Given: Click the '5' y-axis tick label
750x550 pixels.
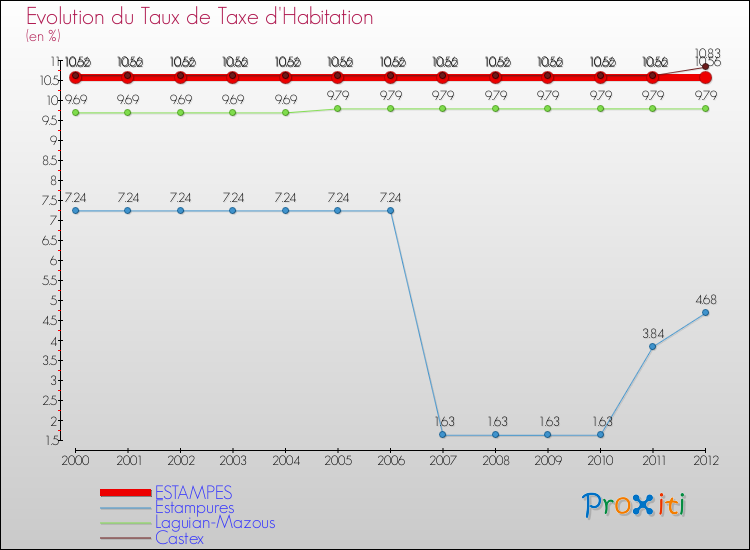Looking at the screenshot, I should [x=55, y=300].
